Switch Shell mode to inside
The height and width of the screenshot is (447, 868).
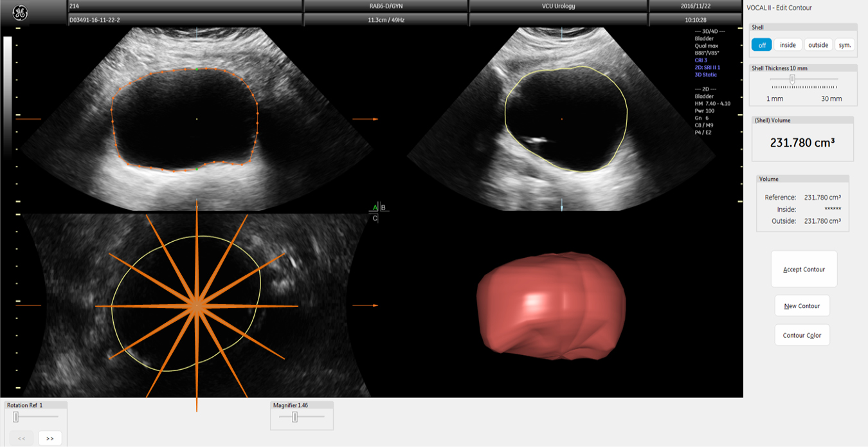(788, 45)
